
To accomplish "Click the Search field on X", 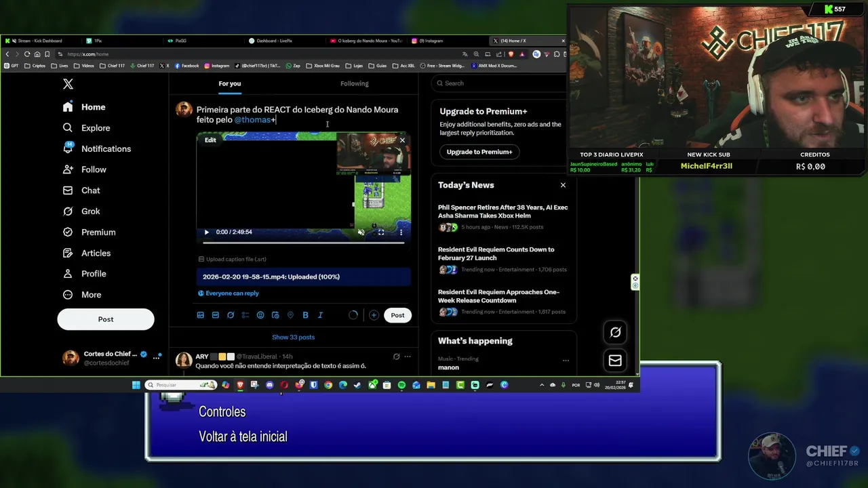I will click(500, 83).
